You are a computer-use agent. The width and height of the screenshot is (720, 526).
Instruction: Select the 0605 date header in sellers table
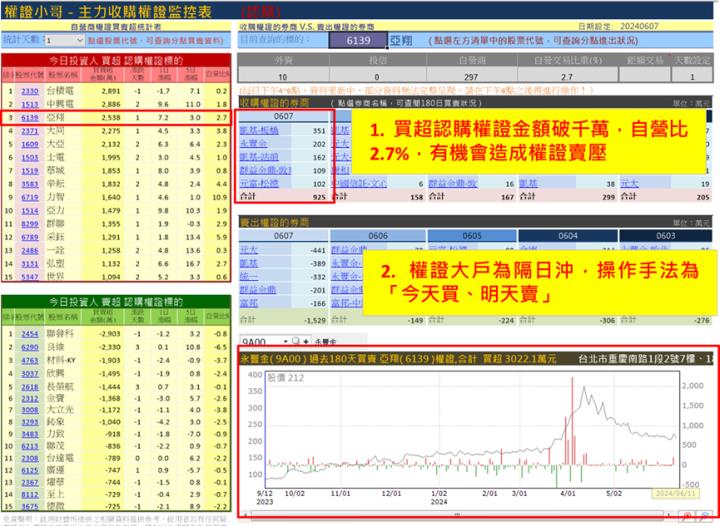point(472,235)
